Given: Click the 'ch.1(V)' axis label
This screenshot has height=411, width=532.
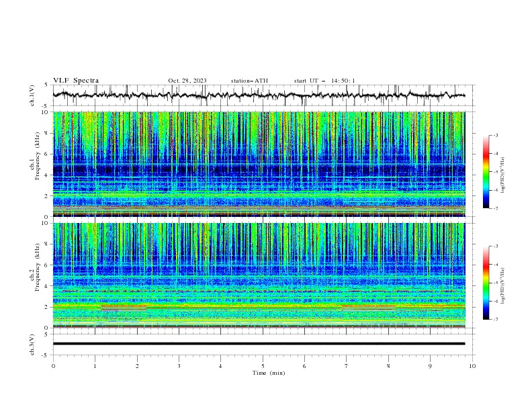Looking at the screenshot, I should click(32, 95).
